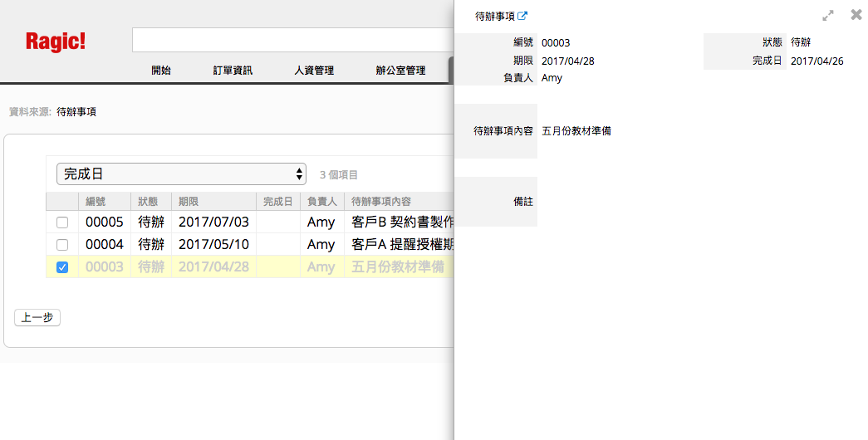Open the 完成日 dropdown selector
The image size is (868, 440).
pos(181,174)
